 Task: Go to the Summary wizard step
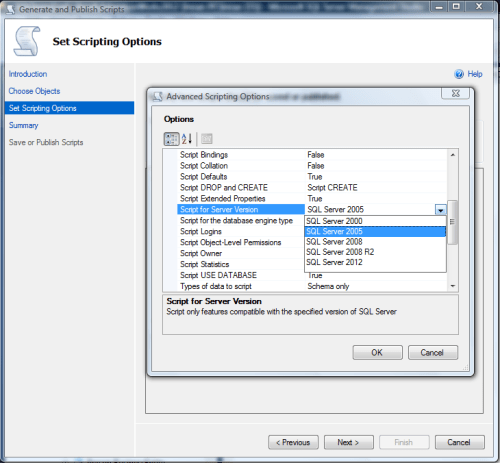[23, 125]
